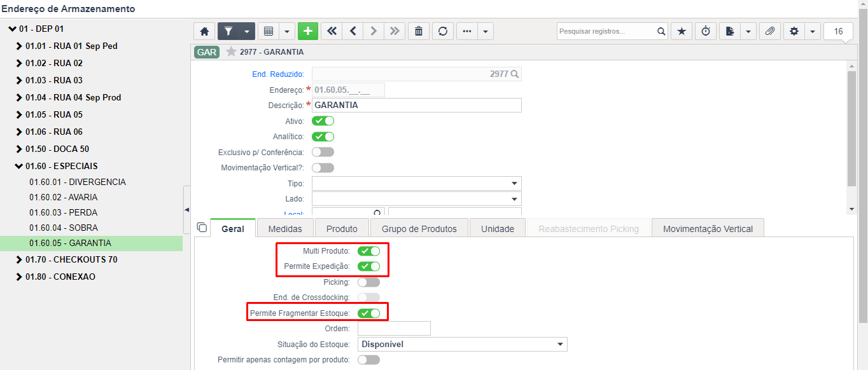Go to previous record
Viewport: 868px width, 370px height.
(x=353, y=31)
